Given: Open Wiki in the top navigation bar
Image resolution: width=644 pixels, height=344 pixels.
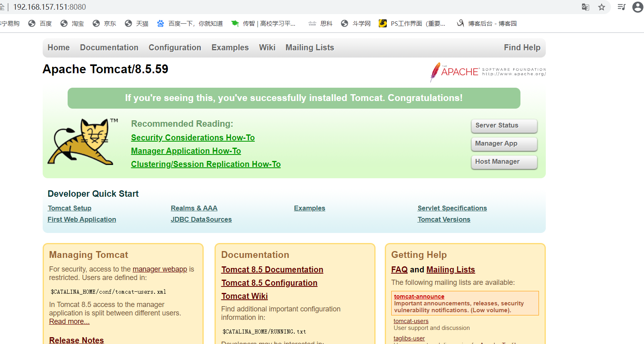Looking at the screenshot, I should (x=267, y=47).
